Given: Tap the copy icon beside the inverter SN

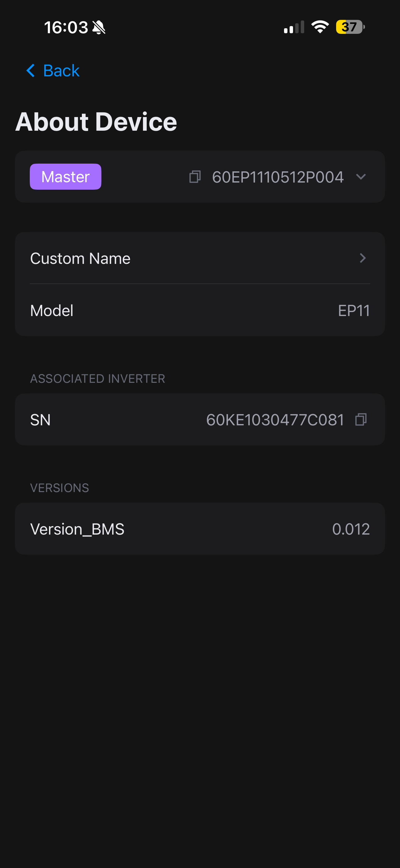Looking at the screenshot, I should click(x=361, y=419).
